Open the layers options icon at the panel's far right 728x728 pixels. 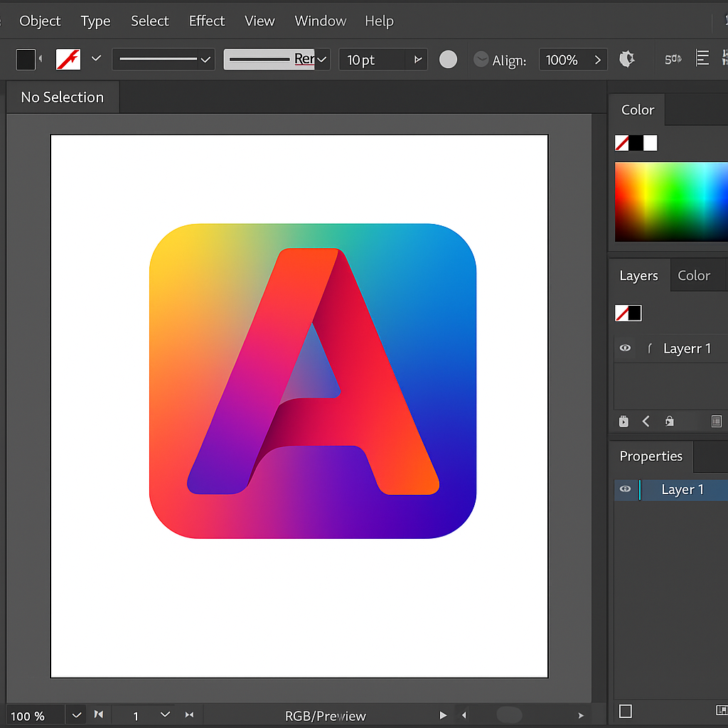point(717,421)
